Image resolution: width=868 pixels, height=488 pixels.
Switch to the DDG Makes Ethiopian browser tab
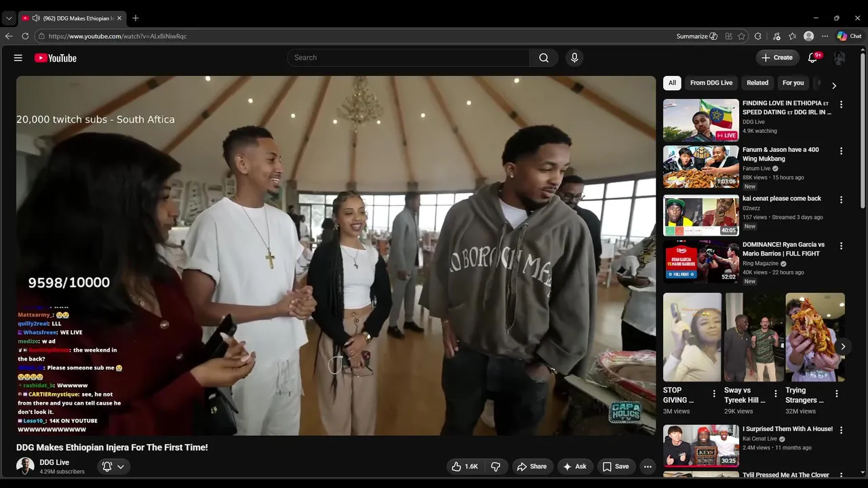click(x=73, y=18)
